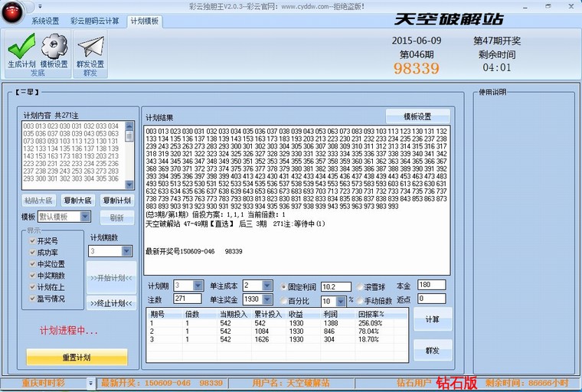Toggle the 盈亏情况 checkbox
582x392 pixels.
[32, 298]
